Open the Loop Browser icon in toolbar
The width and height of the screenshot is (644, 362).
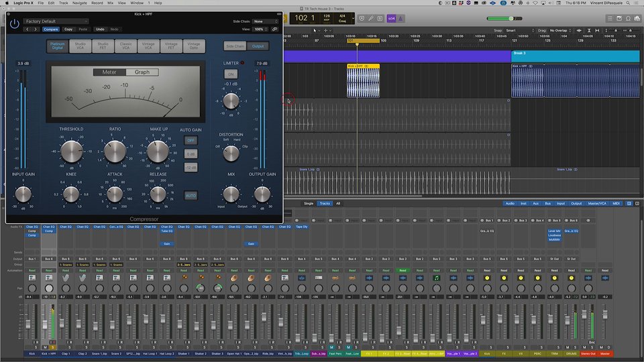click(628, 19)
